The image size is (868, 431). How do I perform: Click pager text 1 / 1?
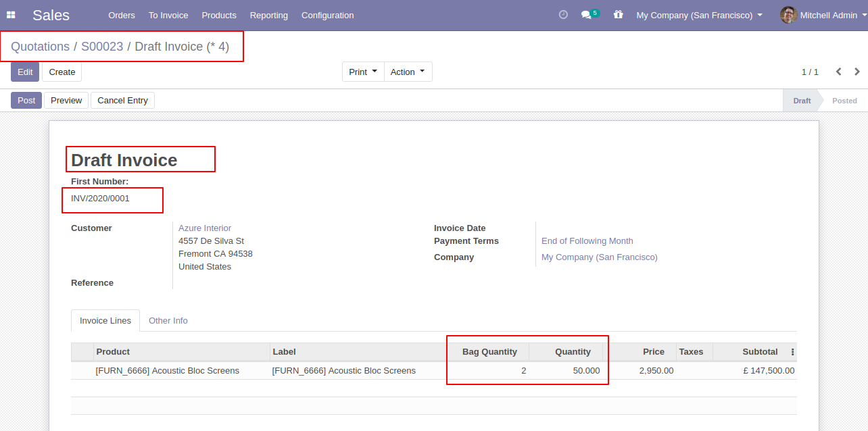(810, 72)
